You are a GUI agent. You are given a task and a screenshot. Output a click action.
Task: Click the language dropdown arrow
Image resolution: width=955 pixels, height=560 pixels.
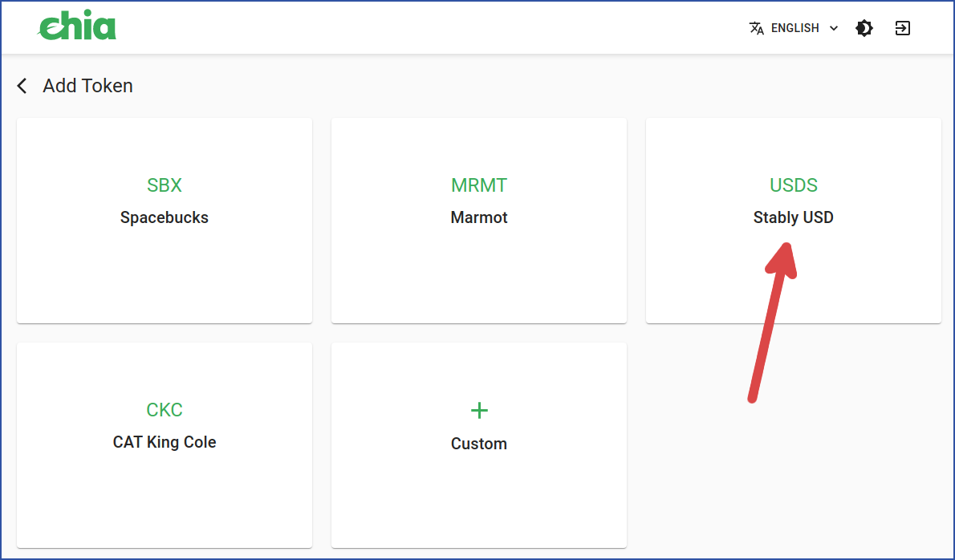coord(834,28)
